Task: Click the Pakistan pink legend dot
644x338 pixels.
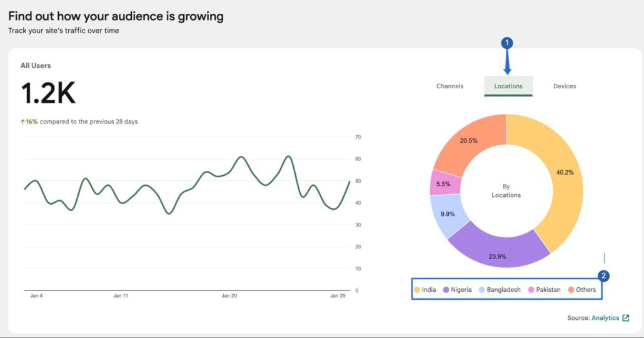Action: click(531, 290)
